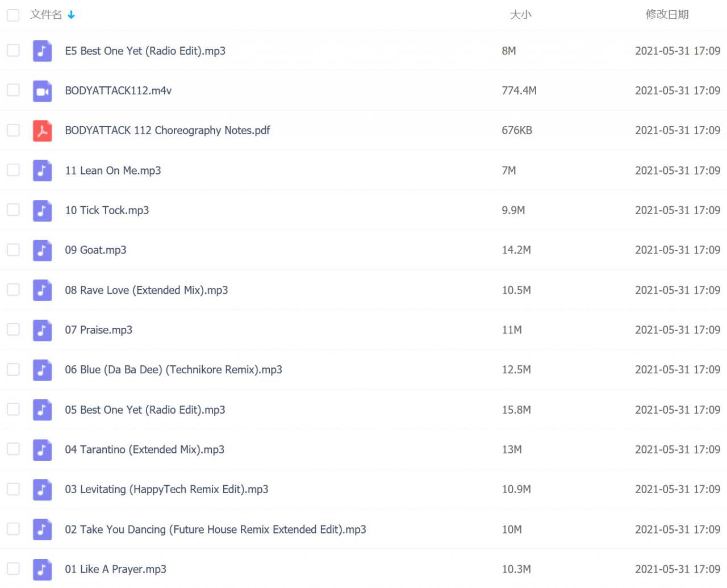Click music icon beside 07 Praise.mp3
727x588 pixels.
[x=42, y=330]
